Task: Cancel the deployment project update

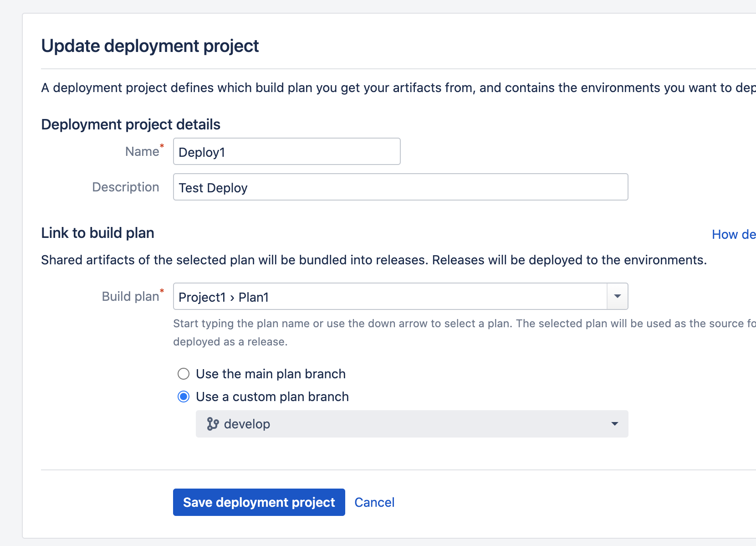Action: click(x=374, y=502)
